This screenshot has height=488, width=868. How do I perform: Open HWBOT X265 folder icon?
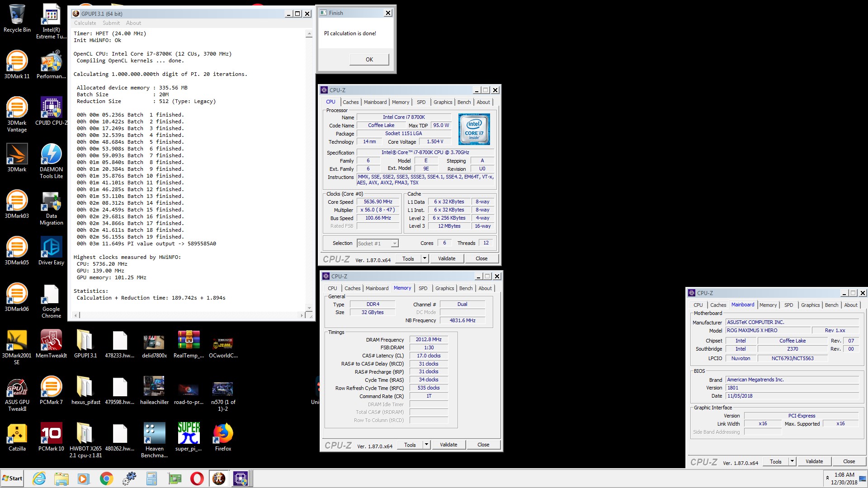click(85, 440)
